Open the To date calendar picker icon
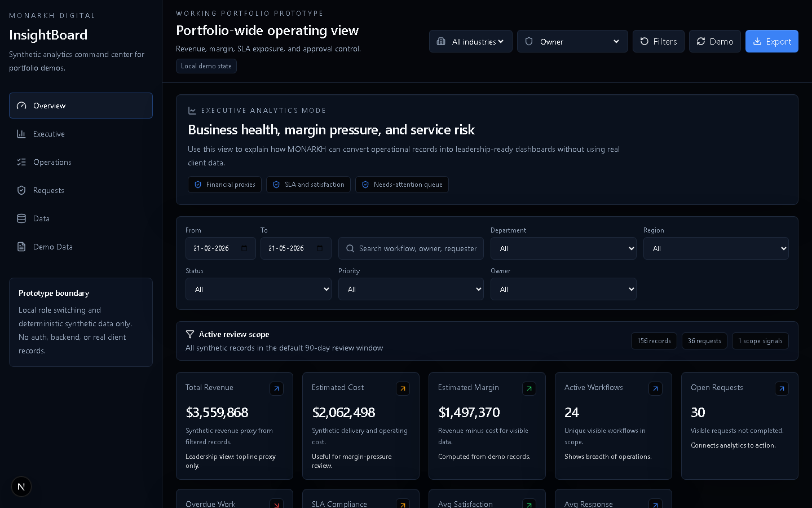 (320, 248)
